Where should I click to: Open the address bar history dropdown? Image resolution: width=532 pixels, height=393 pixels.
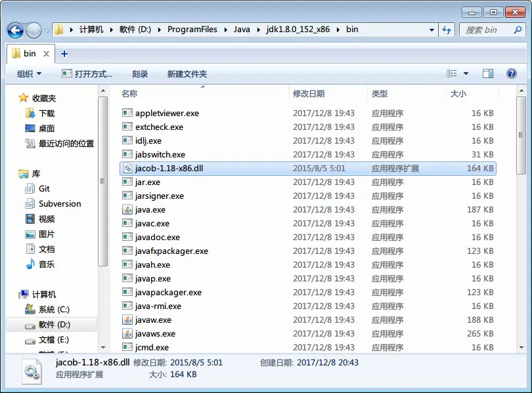click(x=432, y=30)
